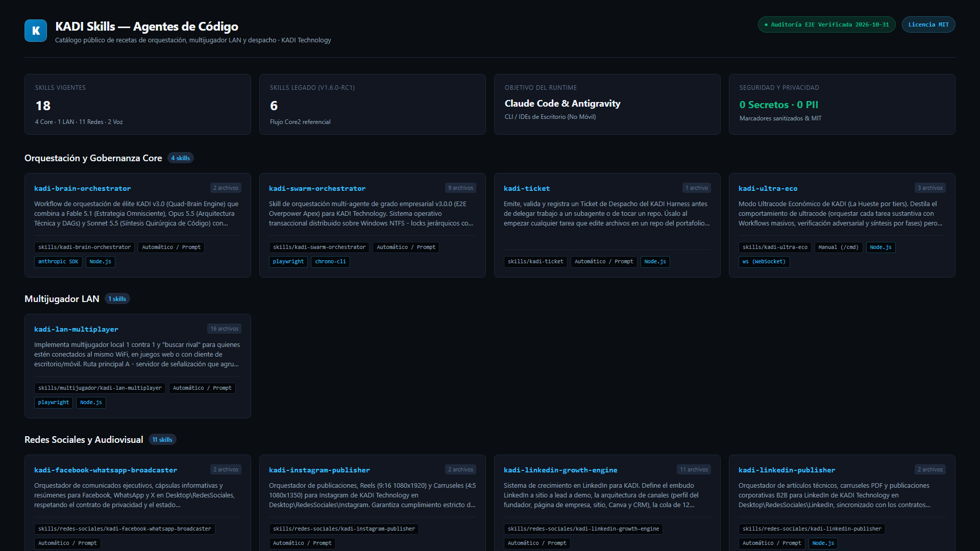Click the 'skills/kadi-ticket' path tag

(535, 262)
